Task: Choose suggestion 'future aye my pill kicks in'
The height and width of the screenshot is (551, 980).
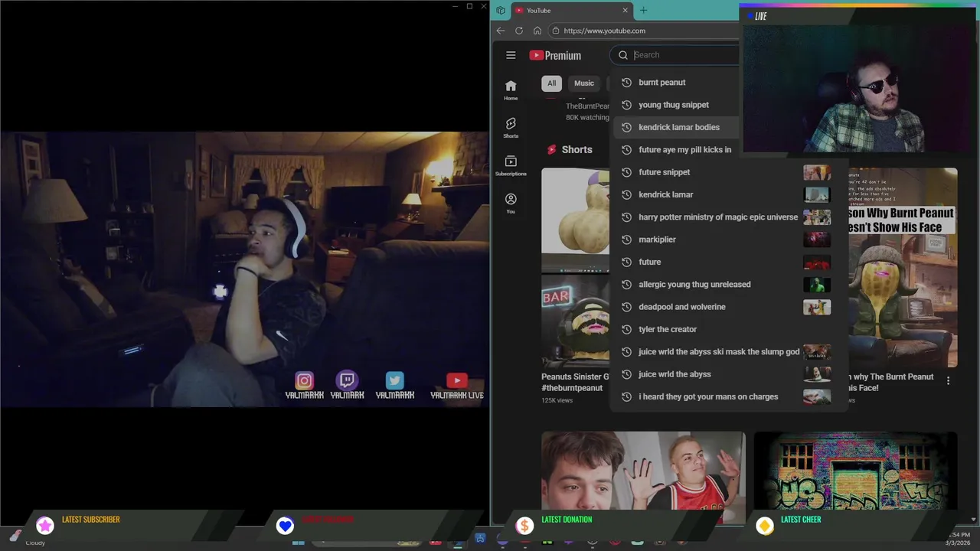Action: click(684, 150)
